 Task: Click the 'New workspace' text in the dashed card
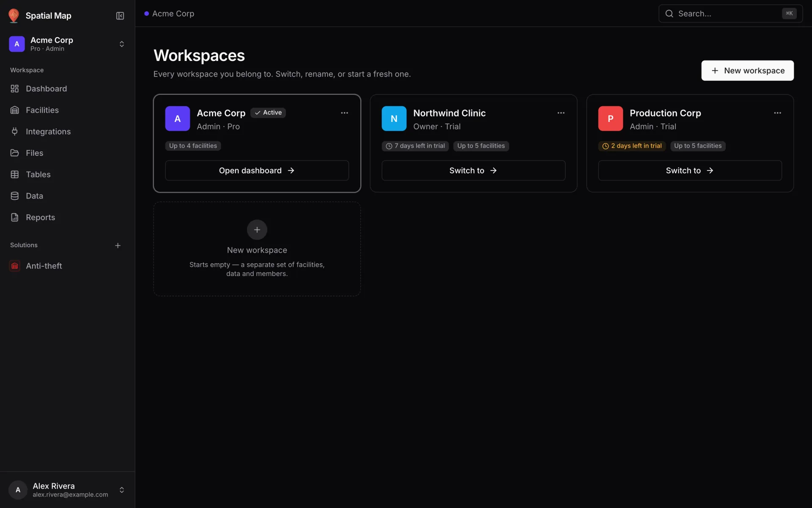coord(257,250)
